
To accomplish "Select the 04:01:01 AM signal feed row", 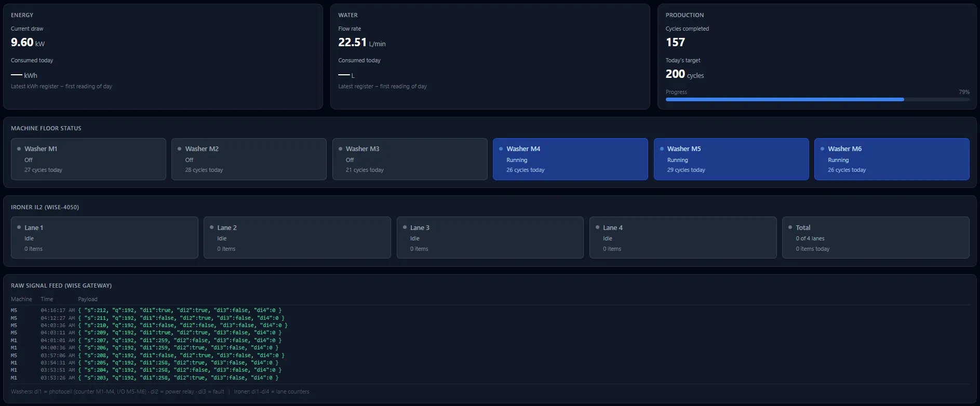I will click(x=490, y=341).
